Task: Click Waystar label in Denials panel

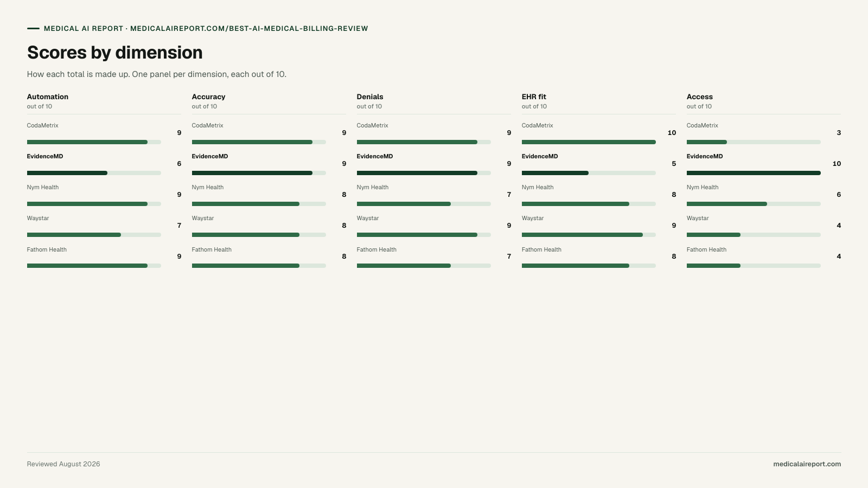Action: click(368, 218)
